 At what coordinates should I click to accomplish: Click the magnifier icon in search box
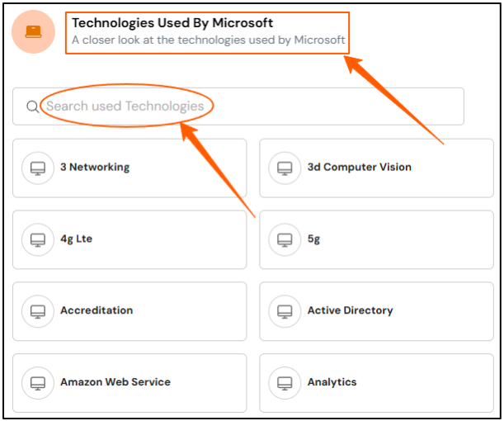pyautogui.click(x=32, y=106)
